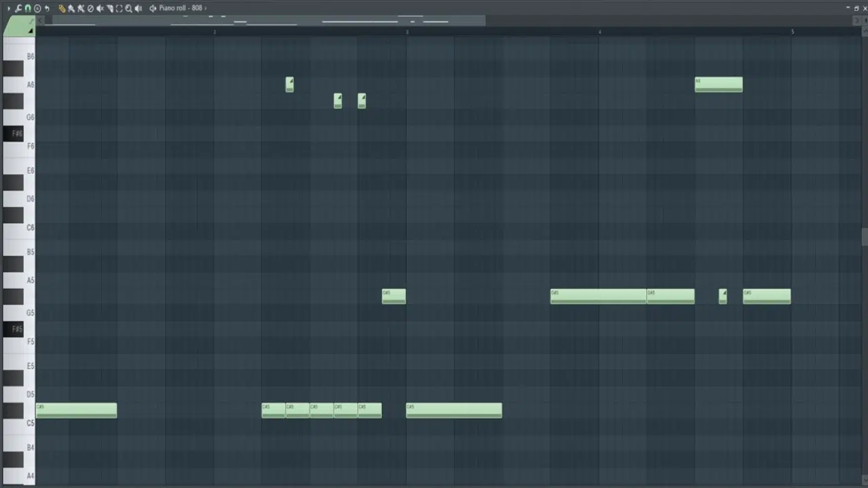Screen dimensions: 868x488
Task: Jump to bar 3 on the ruler
Action: 407,31
